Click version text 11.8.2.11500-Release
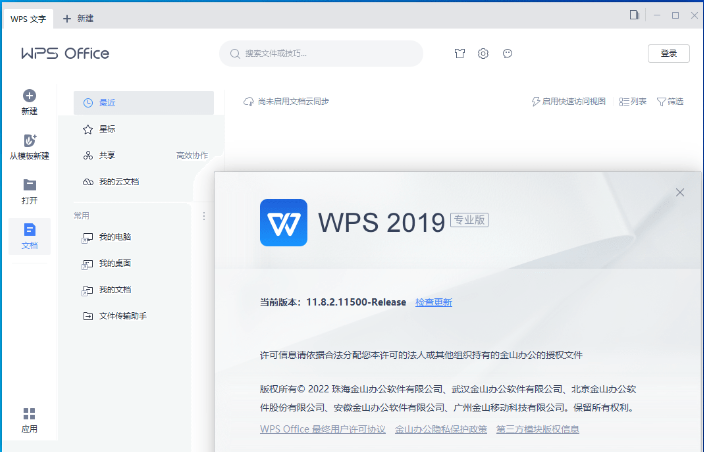This screenshot has height=452, width=704. tap(356, 302)
